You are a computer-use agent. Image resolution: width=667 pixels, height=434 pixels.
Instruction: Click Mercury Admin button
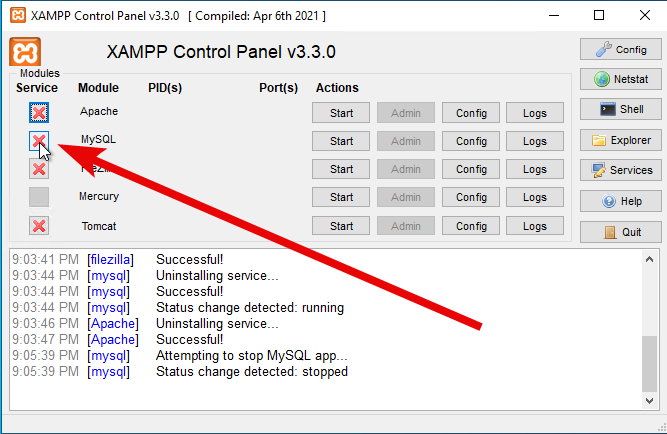coord(406,197)
